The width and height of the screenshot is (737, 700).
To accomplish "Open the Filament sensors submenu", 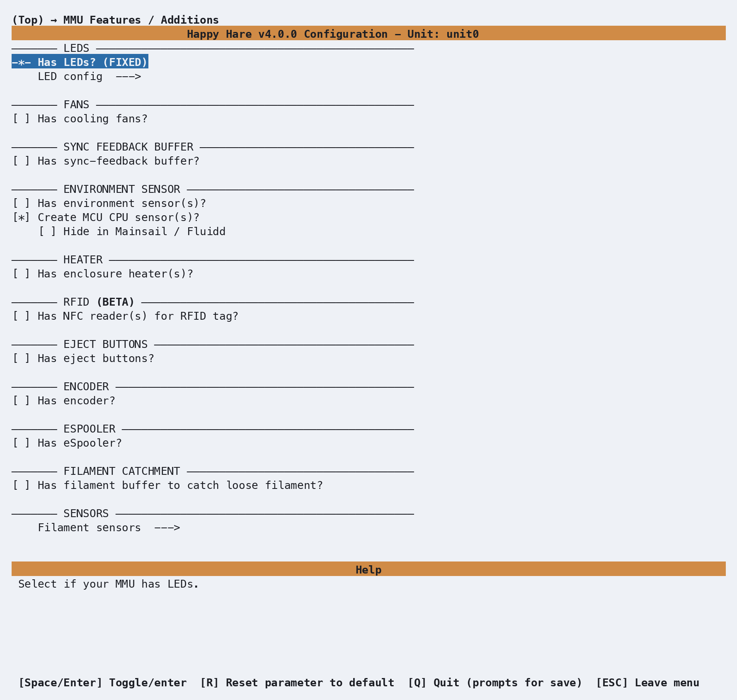I will [109, 527].
